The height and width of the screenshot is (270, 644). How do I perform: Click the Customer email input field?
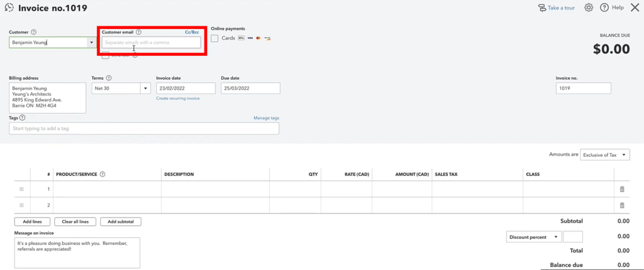151,42
